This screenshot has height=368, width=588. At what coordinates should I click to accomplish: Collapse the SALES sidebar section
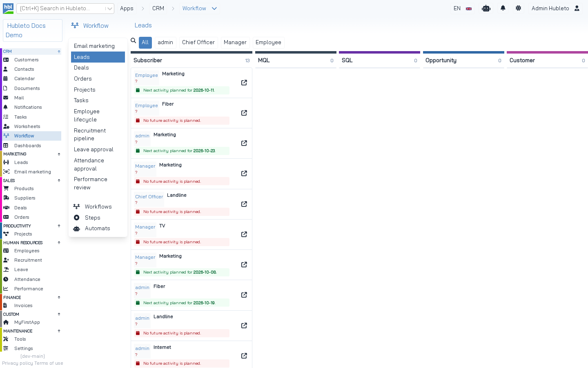click(59, 180)
